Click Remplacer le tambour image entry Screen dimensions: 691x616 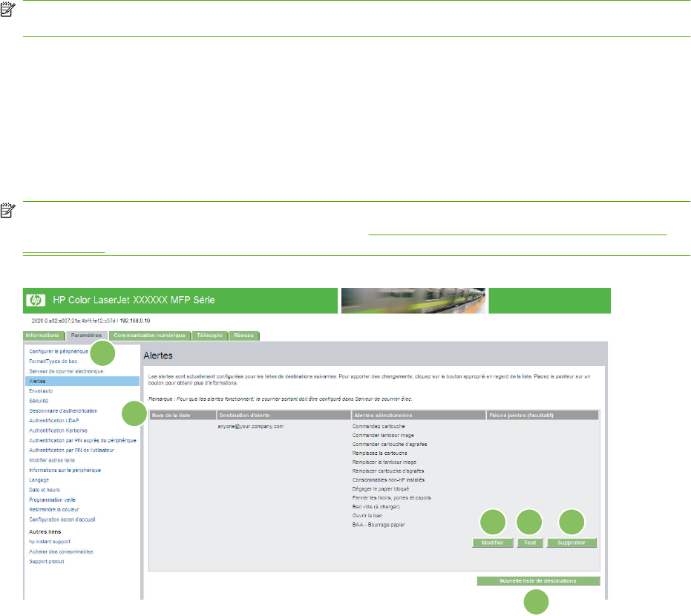pyautogui.click(x=384, y=462)
